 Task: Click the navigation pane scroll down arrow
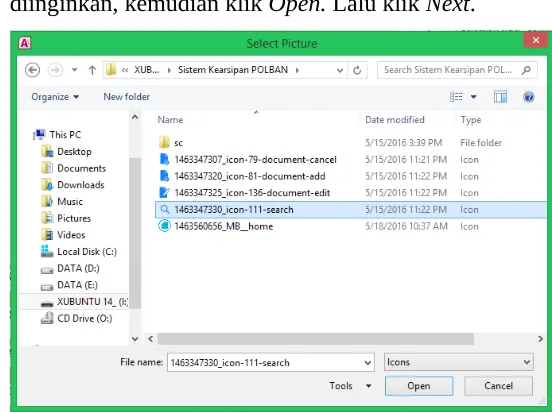pos(135,339)
